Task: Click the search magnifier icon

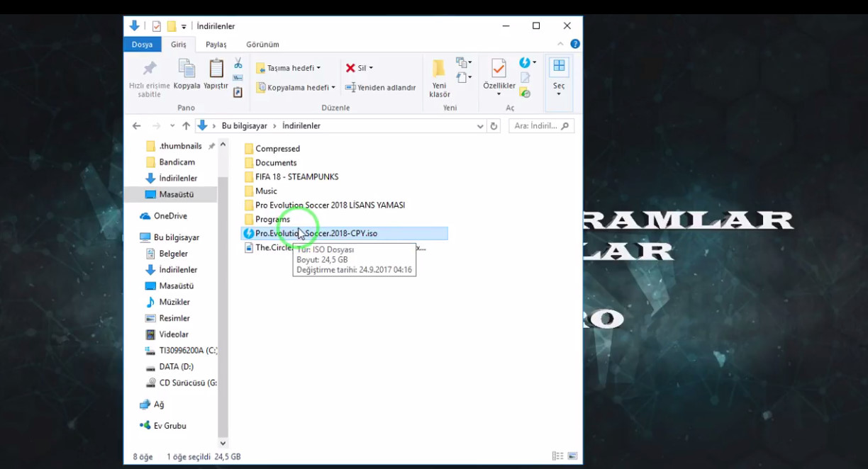Action: pos(565,126)
